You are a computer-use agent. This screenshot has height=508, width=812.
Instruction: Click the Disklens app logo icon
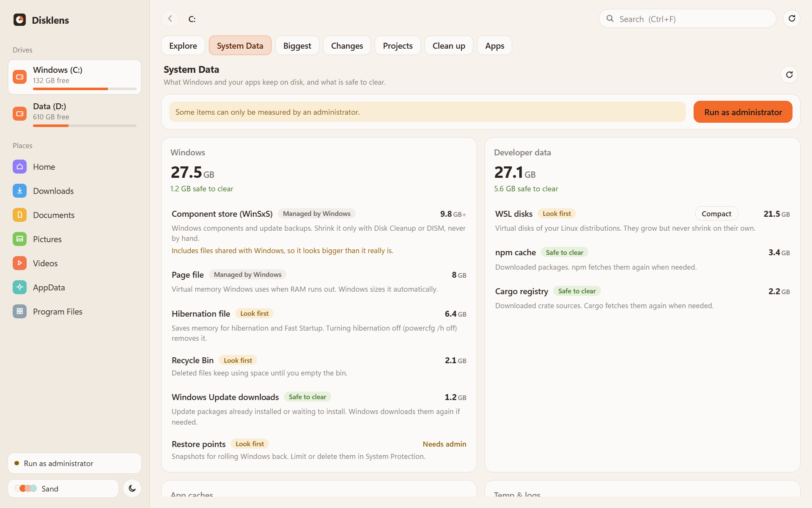[19, 20]
